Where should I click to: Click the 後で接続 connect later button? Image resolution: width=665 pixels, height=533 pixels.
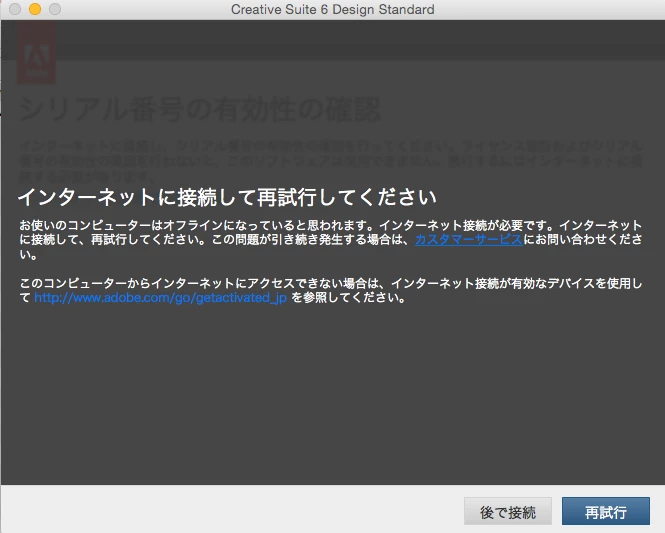(x=508, y=511)
